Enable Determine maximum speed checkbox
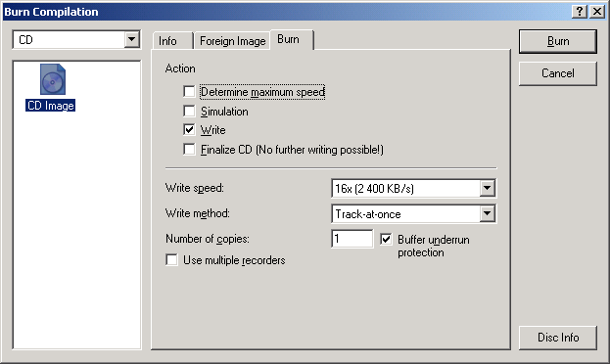This screenshot has height=364, width=610. pos(189,92)
